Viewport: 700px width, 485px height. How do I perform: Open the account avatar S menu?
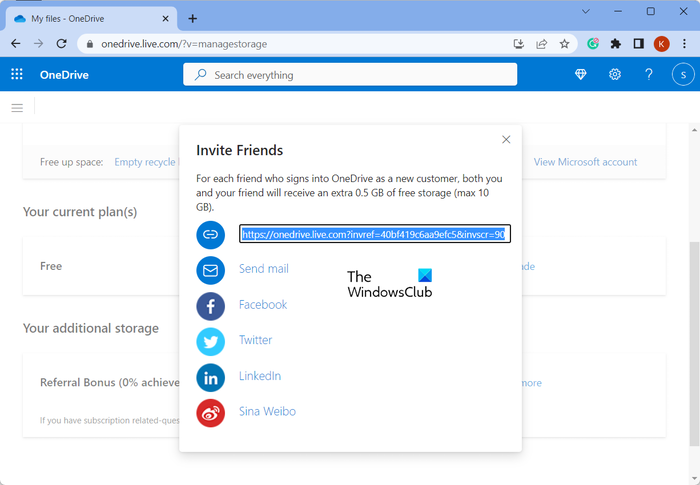click(683, 75)
